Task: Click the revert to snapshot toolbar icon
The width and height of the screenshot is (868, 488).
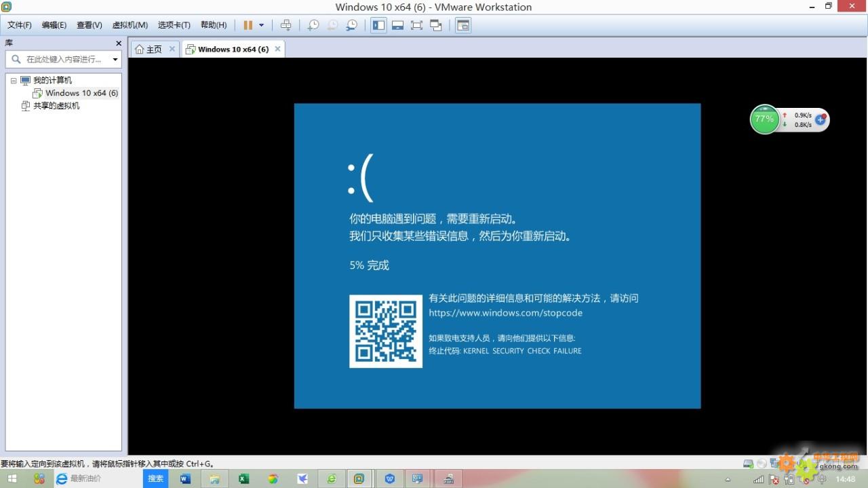Action: (332, 25)
